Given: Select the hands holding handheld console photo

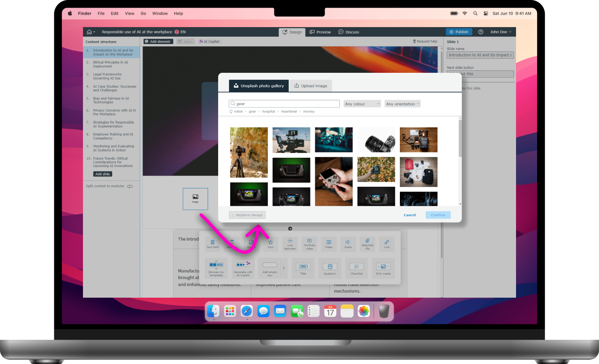Looking at the screenshot, I should click(334, 181).
